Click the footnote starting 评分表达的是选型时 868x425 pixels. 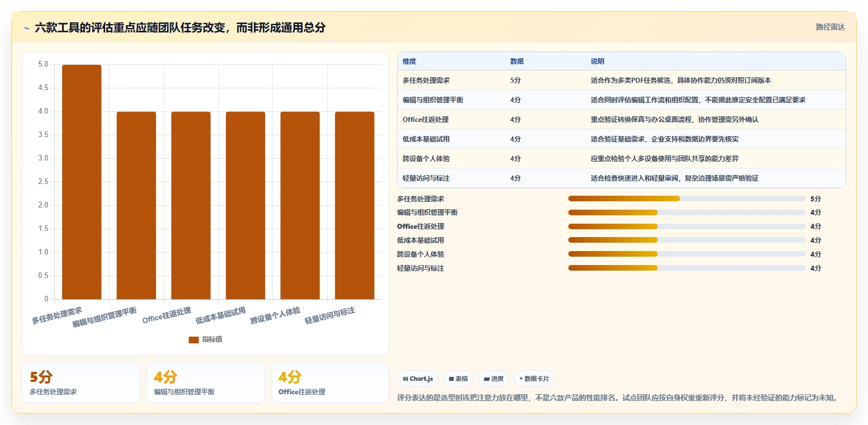617,398
